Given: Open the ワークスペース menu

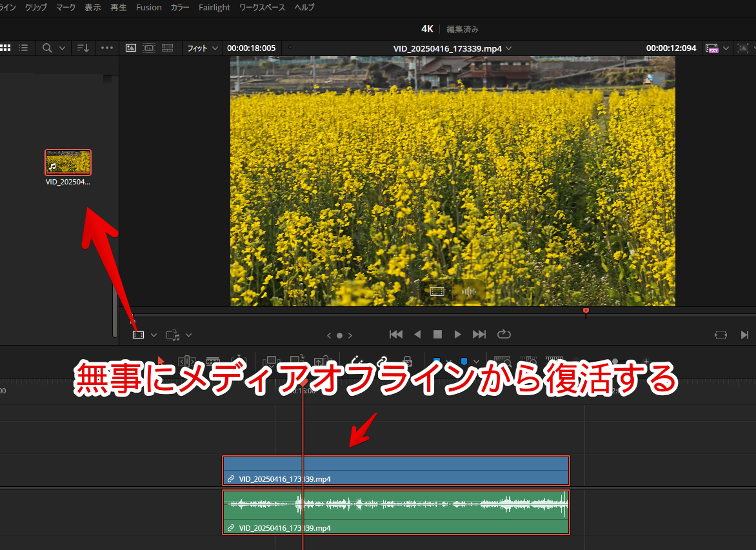Looking at the screenshot, I should point(262,8).
